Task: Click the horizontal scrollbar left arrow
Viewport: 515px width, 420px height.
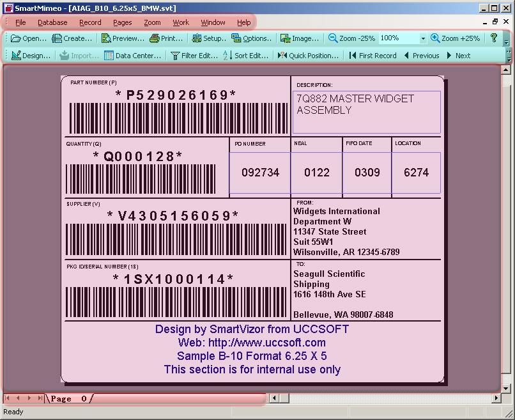Action: [x=274, y=398]
